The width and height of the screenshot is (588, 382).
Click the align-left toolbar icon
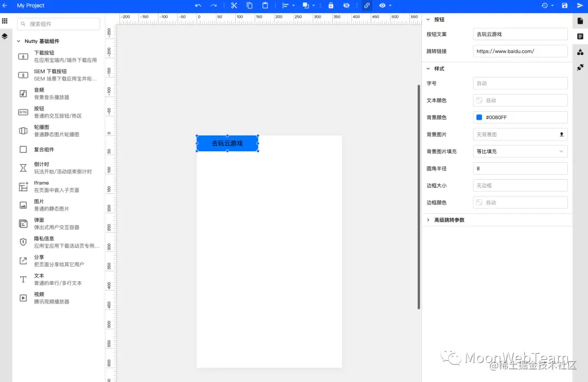tap(285, 5)
